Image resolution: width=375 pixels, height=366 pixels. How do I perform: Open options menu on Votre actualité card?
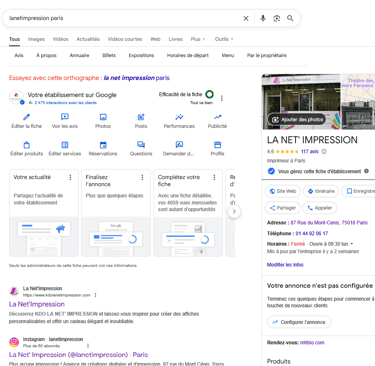(70, 177)
